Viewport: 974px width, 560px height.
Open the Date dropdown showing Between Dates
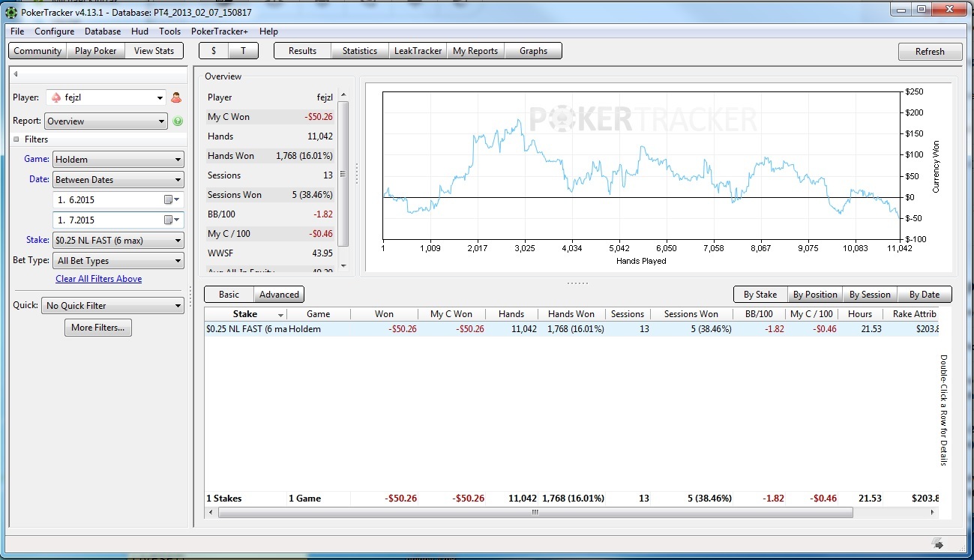118,180
